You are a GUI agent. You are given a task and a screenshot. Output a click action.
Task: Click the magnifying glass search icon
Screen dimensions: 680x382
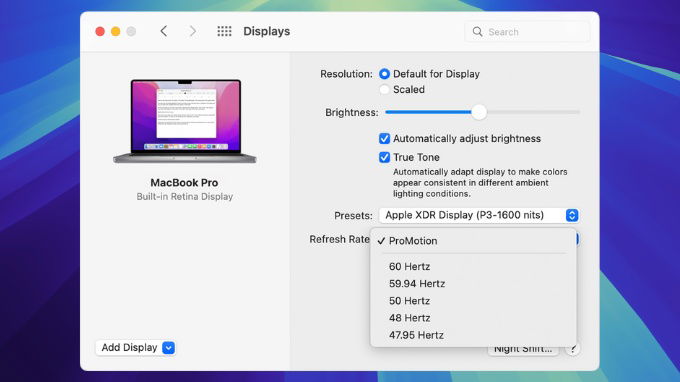(477, 32)
